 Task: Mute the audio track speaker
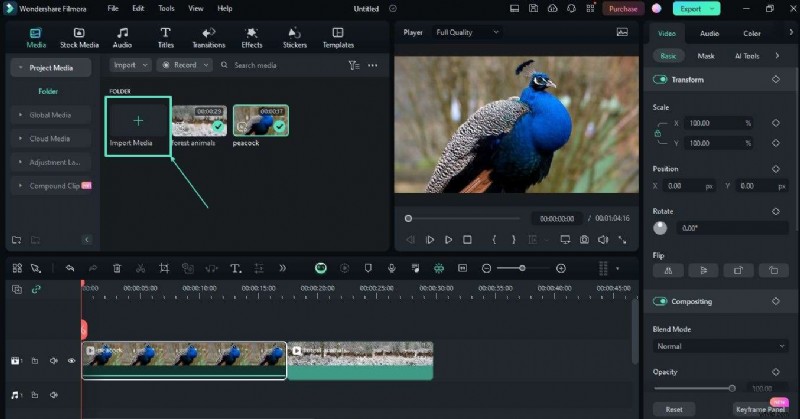[x=54, y=395]
